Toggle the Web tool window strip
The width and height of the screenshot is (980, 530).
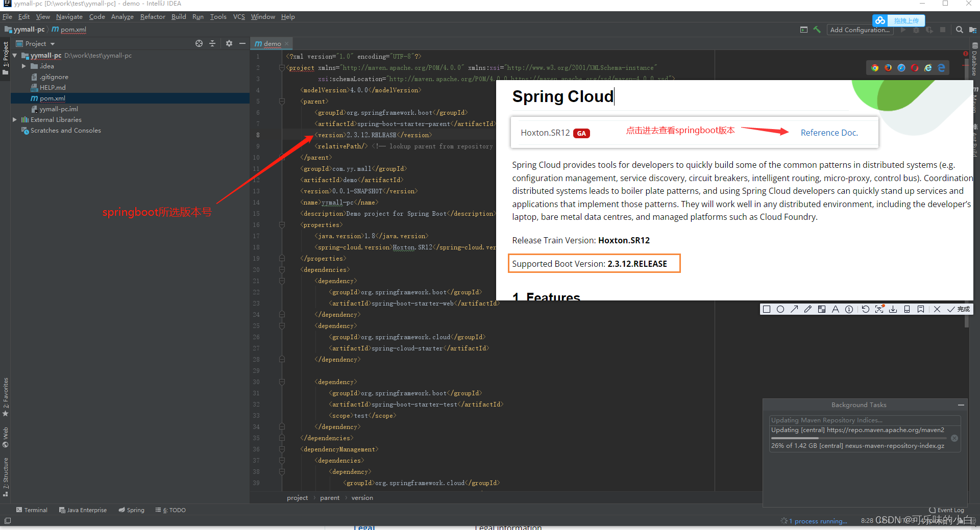coord(6,438)
